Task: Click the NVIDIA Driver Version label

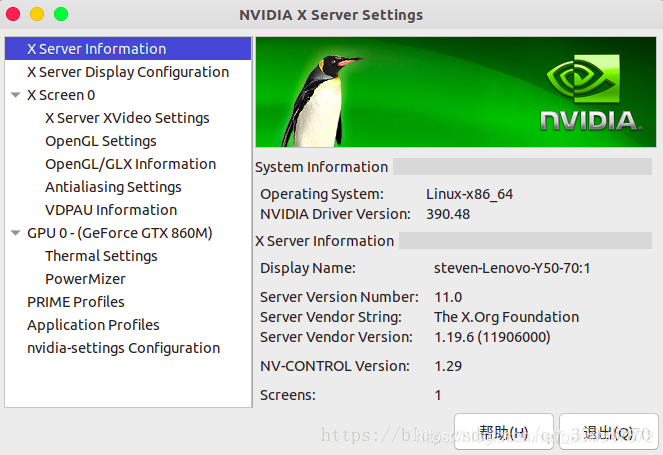Action: 335,214
